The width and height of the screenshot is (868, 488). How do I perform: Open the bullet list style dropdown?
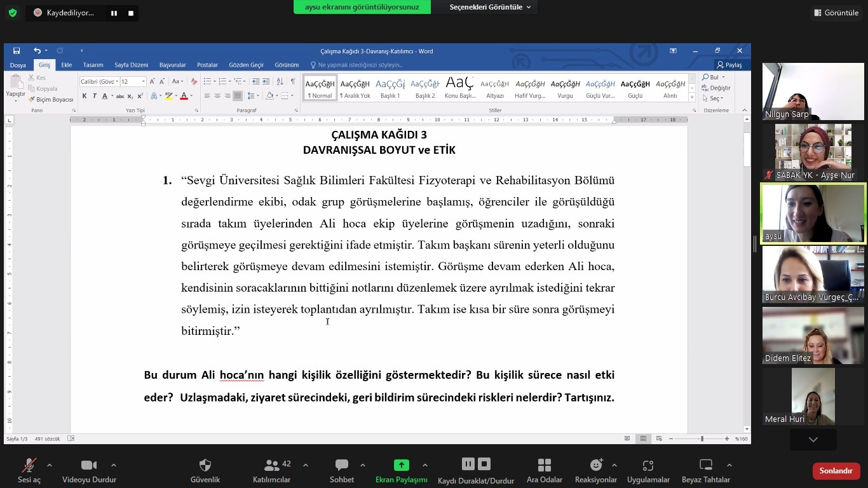pos(215,81)
